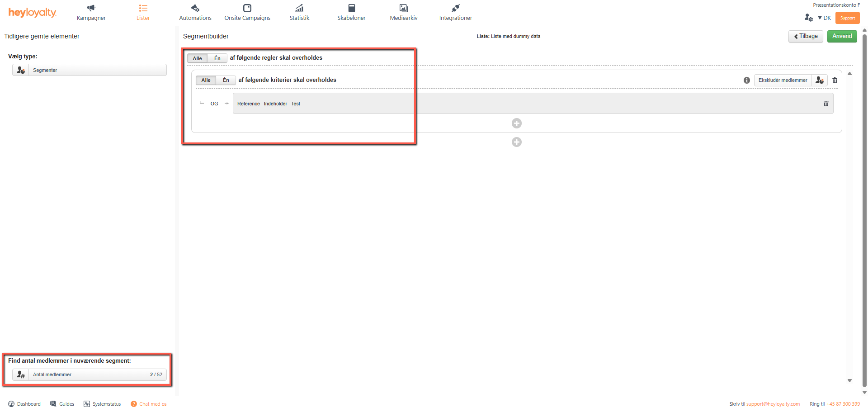Go to the Automations section
This screenshot has width=868, height=412.
coord(195,13)
